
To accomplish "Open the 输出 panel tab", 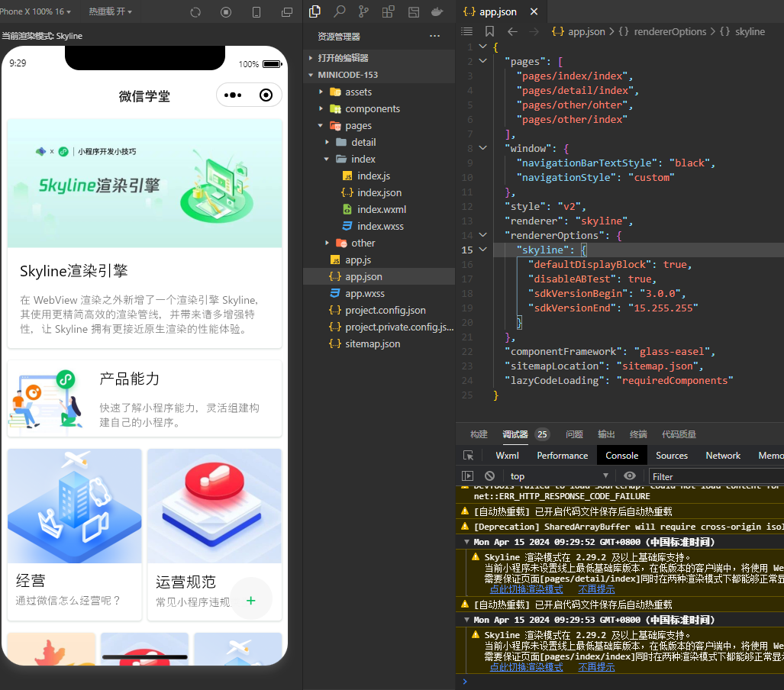I will coord(606,434).
